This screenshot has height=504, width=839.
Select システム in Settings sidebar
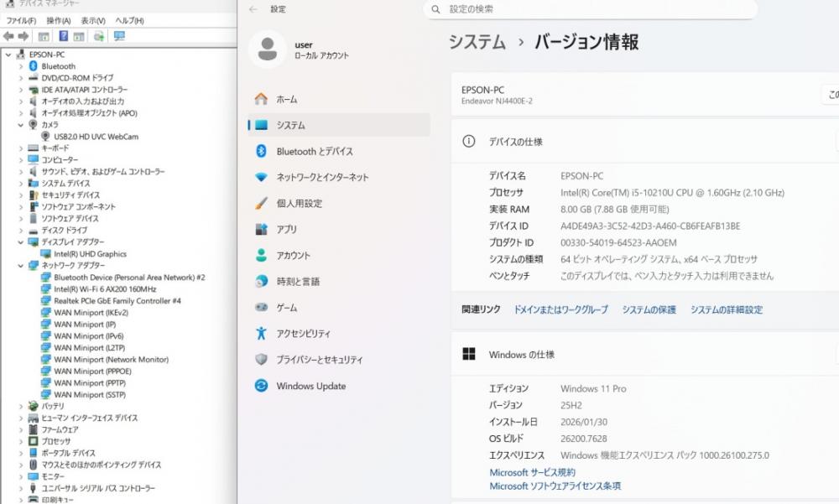(x=339, y=125)
